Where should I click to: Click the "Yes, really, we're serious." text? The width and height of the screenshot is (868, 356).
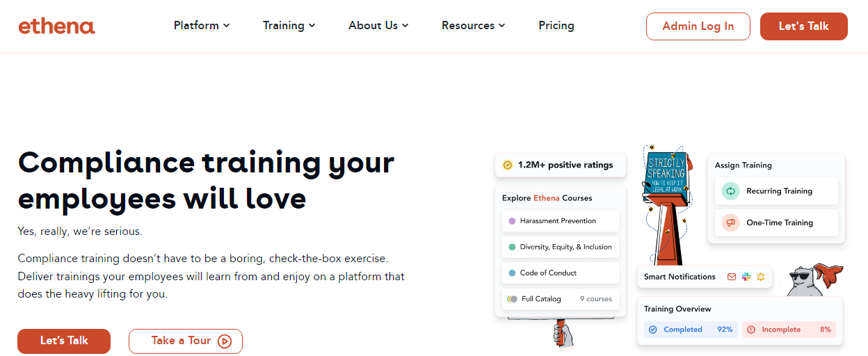pos(80,232)
